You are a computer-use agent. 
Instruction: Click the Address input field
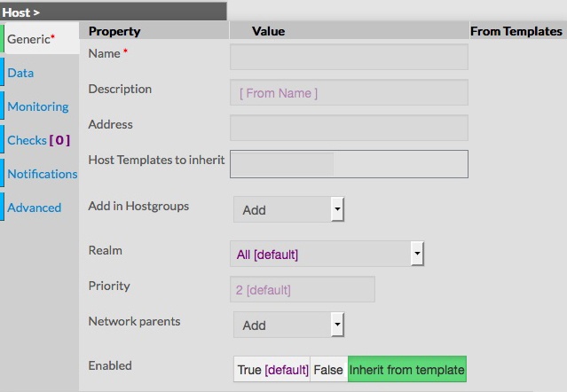pos(349,128)
